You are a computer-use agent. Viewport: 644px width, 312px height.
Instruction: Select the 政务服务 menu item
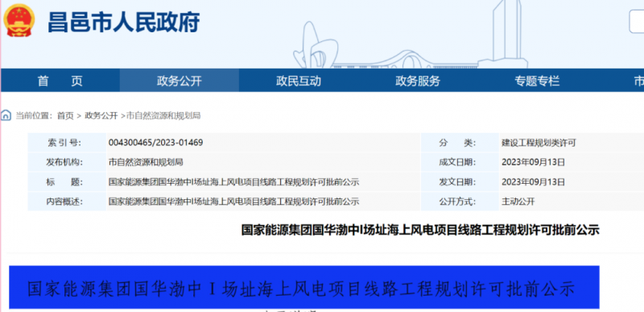point(418,81)
